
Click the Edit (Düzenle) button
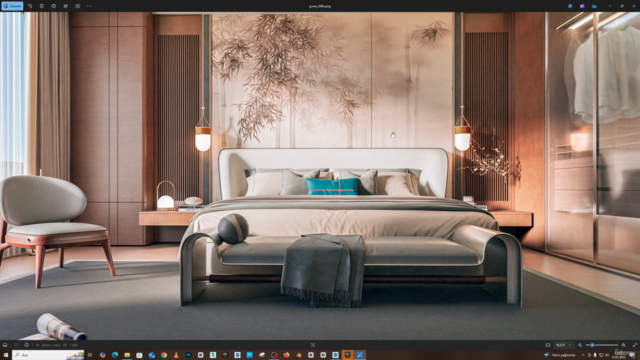click(12, 6)
